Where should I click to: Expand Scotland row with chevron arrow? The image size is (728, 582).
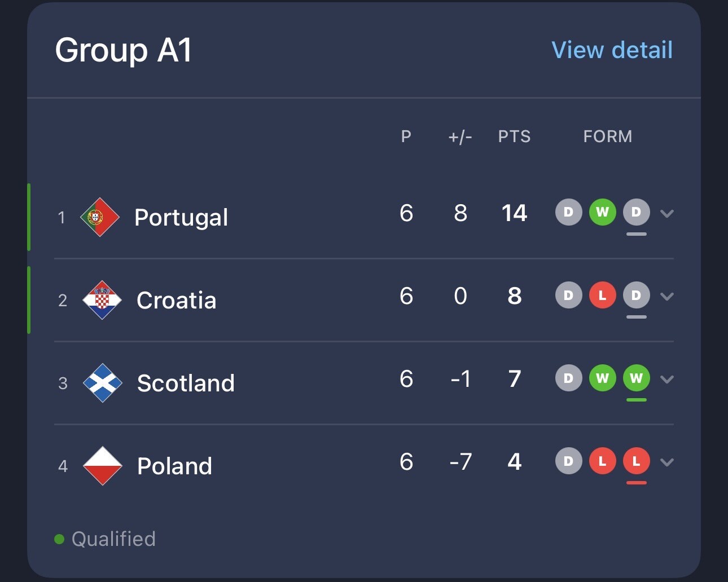pos(667,380)
